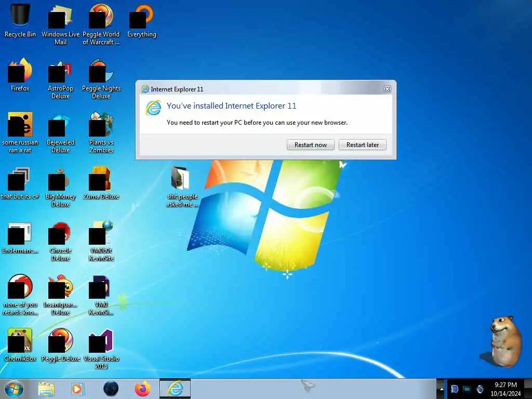Select the 'that but its c#' icon
Viewport: 532px width, 399px height.
pyautogui.click(x=20, y=183)
